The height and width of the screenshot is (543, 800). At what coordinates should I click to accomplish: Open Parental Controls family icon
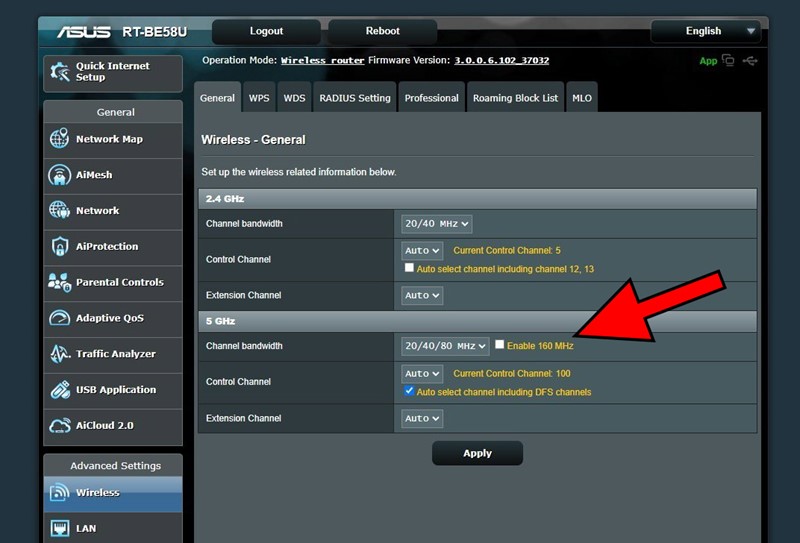(x=59, y=282)
